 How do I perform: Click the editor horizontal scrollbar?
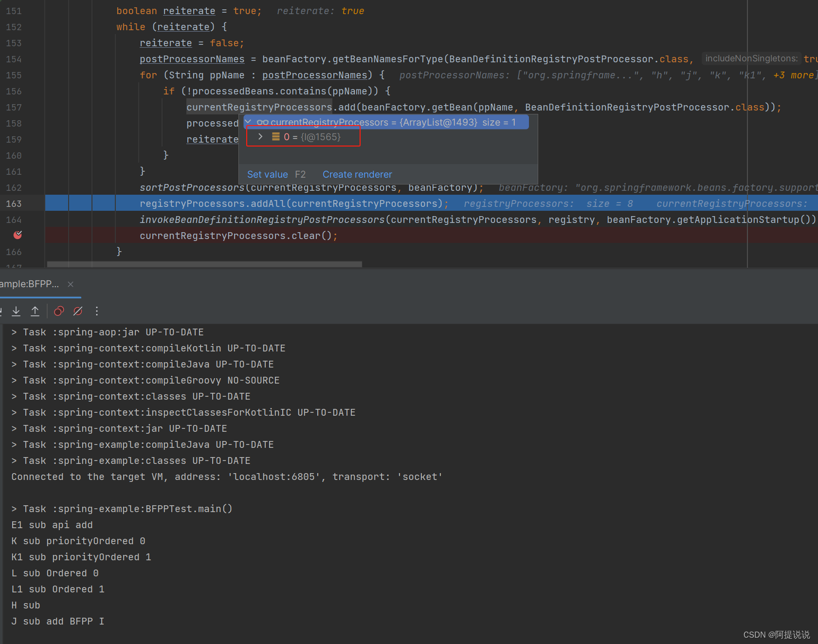pyautogui.click(x=204, y=264)
